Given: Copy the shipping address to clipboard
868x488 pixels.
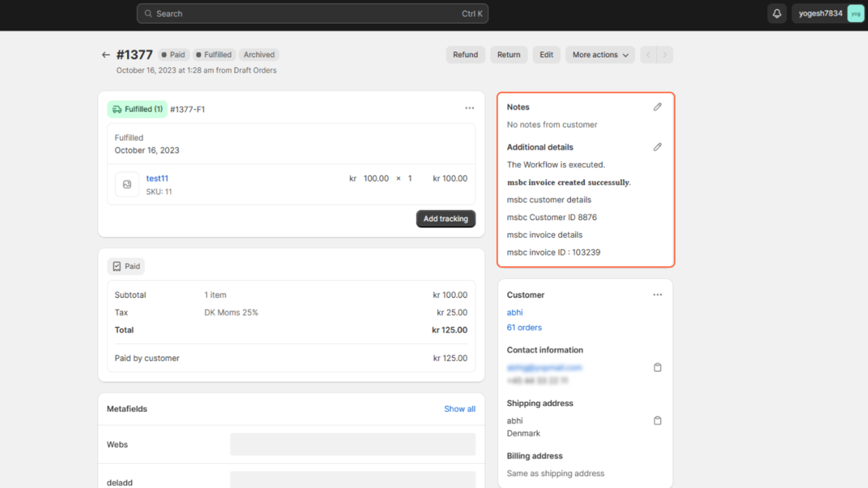Looking at the screenshot, I should (x=657, y=421).
